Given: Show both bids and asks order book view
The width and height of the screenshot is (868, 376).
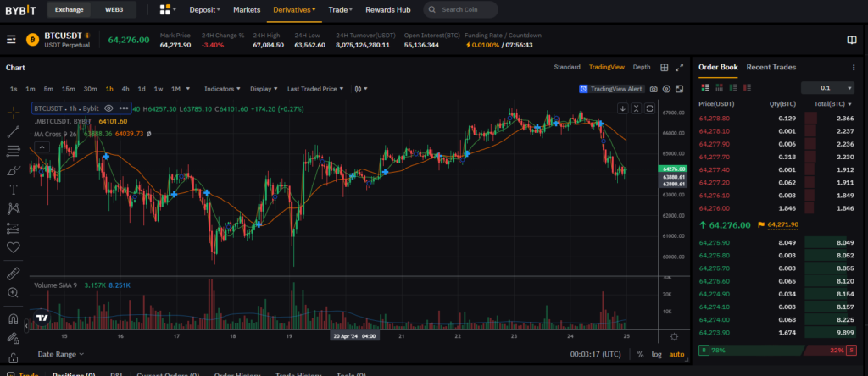Looking at the screenshot, I should click(705, 87).
